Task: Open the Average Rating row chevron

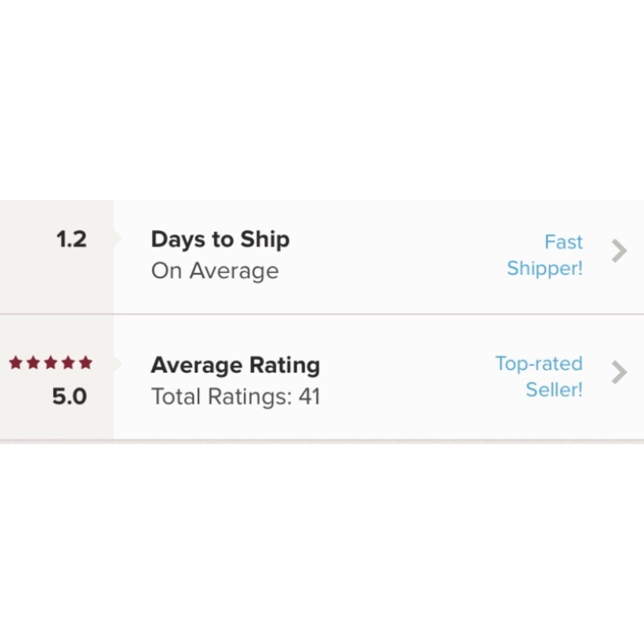Action: click(618, 372)
